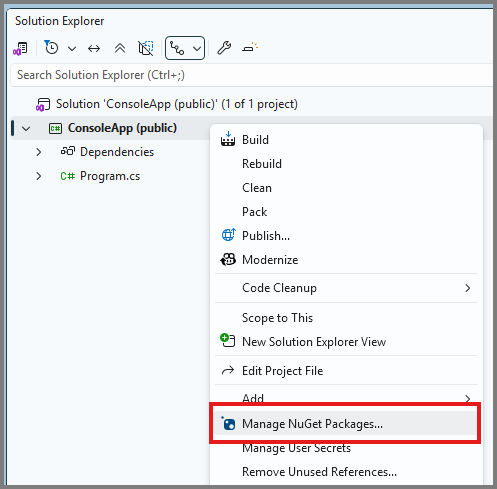This screenshot has width=497, height=489.
Task: Click the Dependencies icon
Action: click(68, 152)
